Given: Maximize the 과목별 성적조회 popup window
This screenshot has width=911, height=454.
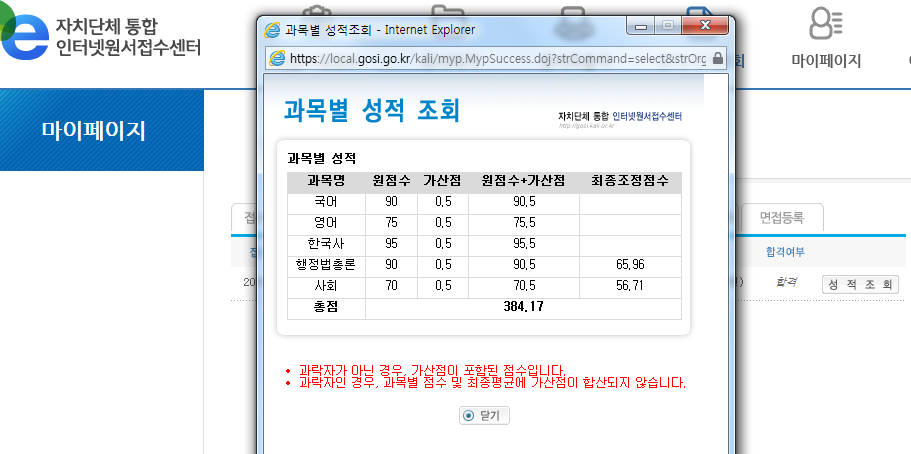Looking at the screenshot, I should (x=668, y=26).
